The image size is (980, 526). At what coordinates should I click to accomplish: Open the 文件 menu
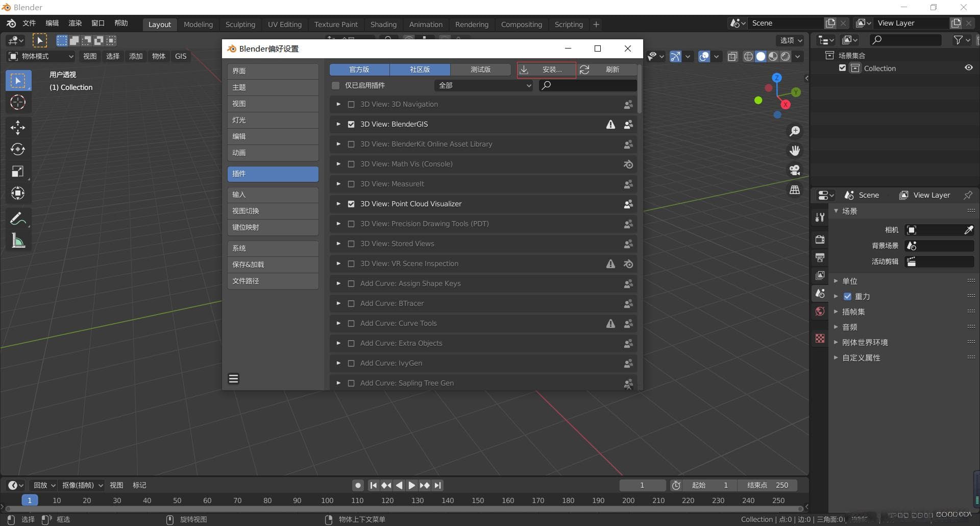tap(29, 23)
